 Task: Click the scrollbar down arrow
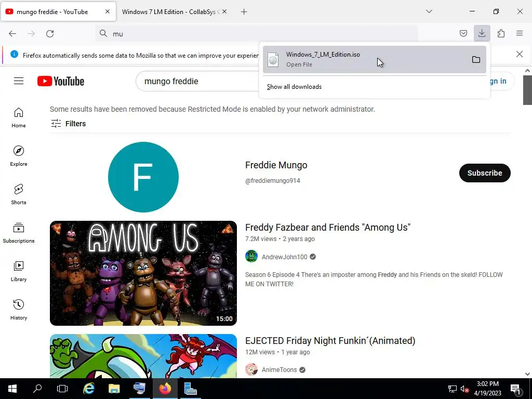[527, 374]
